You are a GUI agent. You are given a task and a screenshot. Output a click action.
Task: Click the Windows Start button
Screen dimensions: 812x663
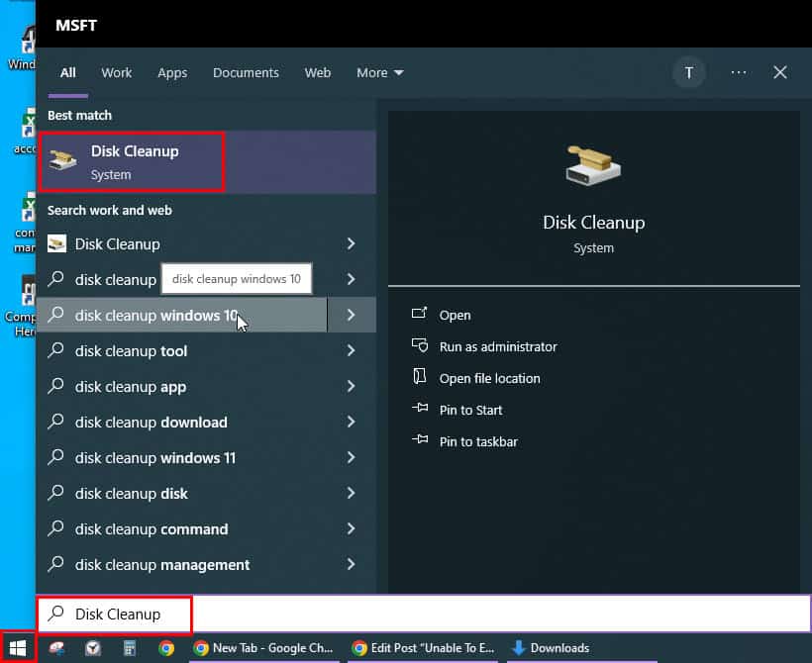pos(18,647)
